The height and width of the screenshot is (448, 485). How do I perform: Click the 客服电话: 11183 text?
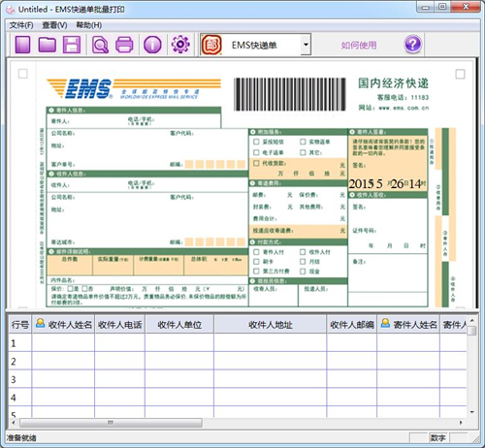[403, 97]
